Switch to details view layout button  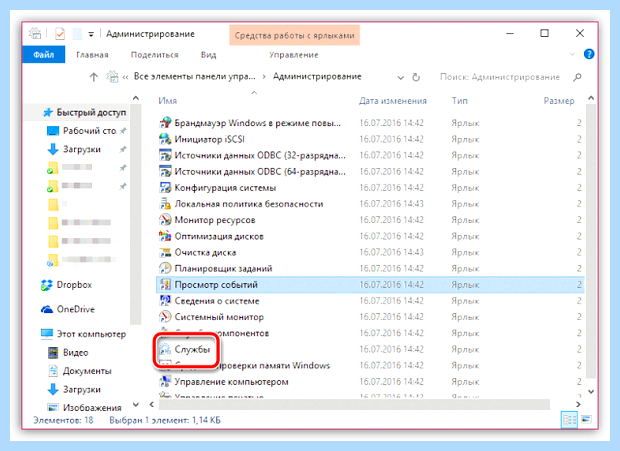pyautogui.click(x=569, y=419)
